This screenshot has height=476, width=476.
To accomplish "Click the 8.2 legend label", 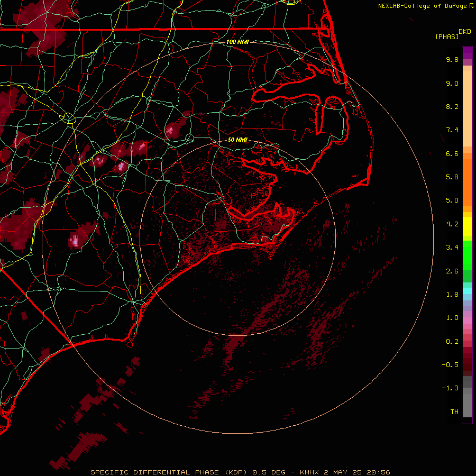I will tap(452, 106).
